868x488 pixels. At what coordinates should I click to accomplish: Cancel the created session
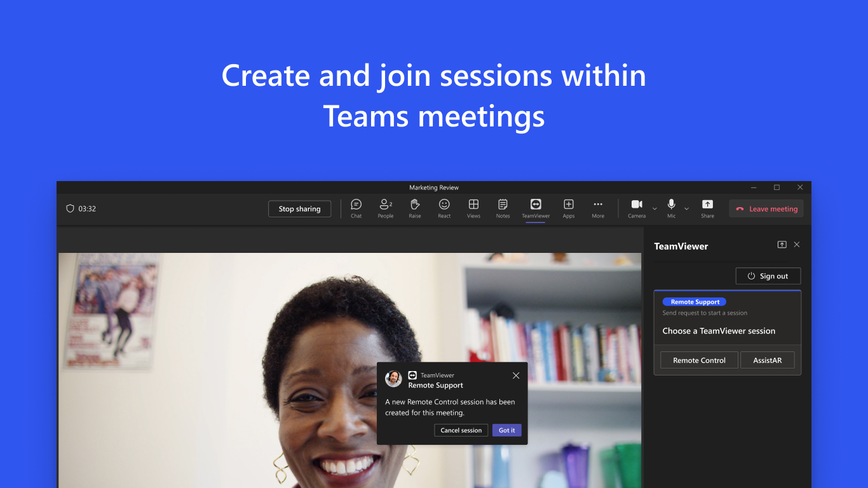coord(461,430)
